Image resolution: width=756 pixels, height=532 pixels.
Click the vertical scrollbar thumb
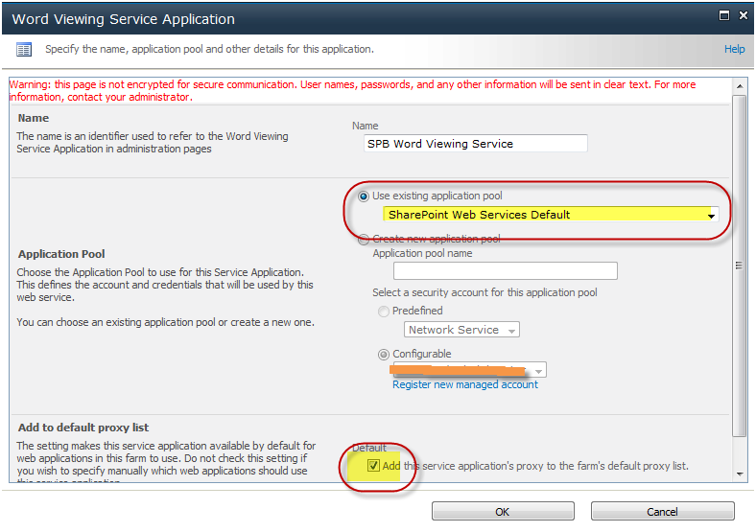739,266
